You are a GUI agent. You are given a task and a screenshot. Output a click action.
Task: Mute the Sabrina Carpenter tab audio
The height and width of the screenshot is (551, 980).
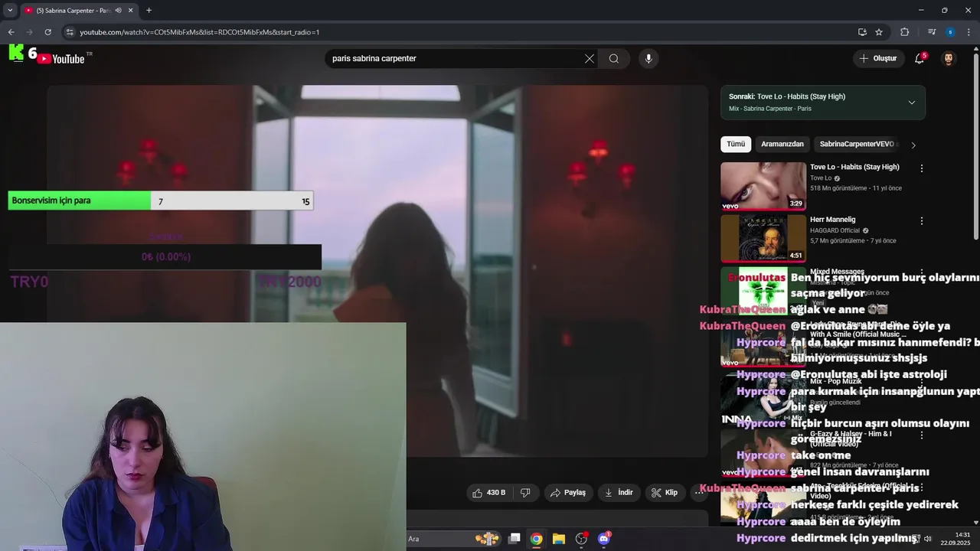click(x=118, y=11)
